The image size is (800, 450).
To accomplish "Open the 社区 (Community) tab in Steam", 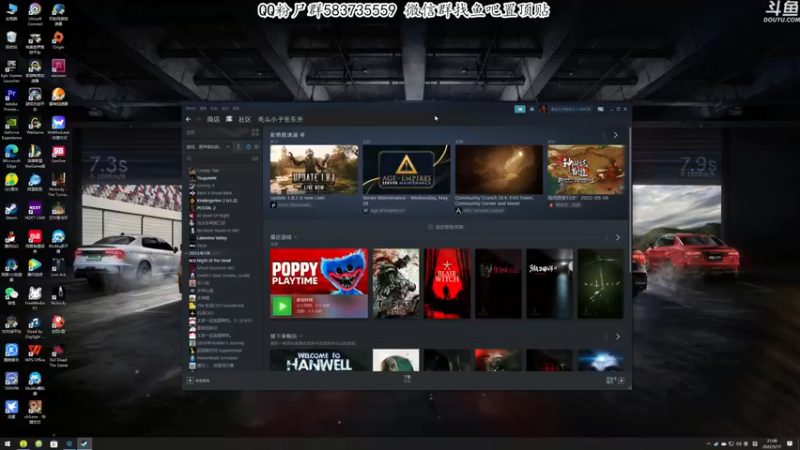I will coord(245,119).
